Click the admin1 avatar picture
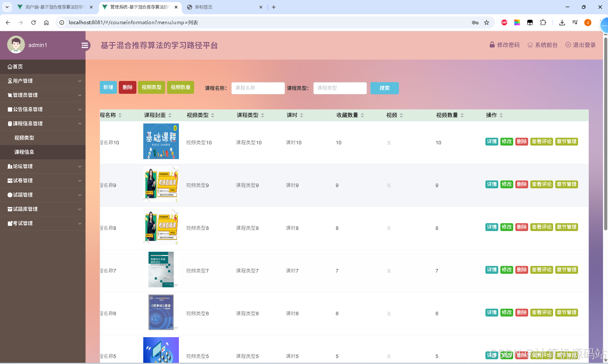This screenshot has height=364, width=608. click(x=16, y=45)
